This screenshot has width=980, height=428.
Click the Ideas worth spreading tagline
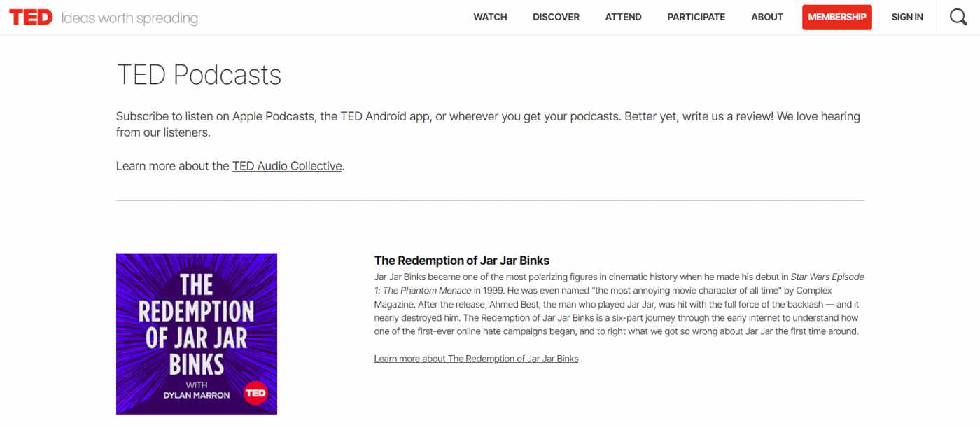[x=129, y=18]
